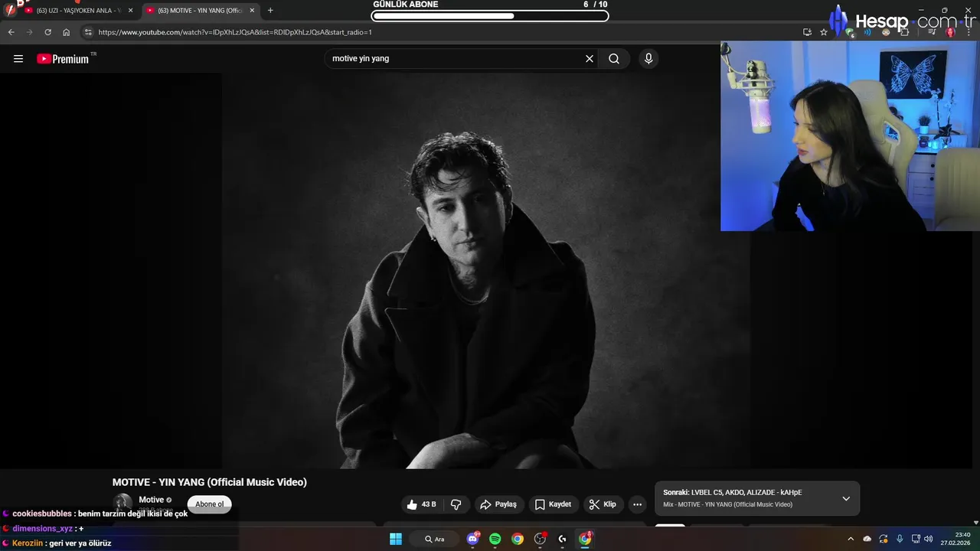This screenshot has width=980, height=551.
Task: Clear the search text with the X
Action: (x=590, y=59)
